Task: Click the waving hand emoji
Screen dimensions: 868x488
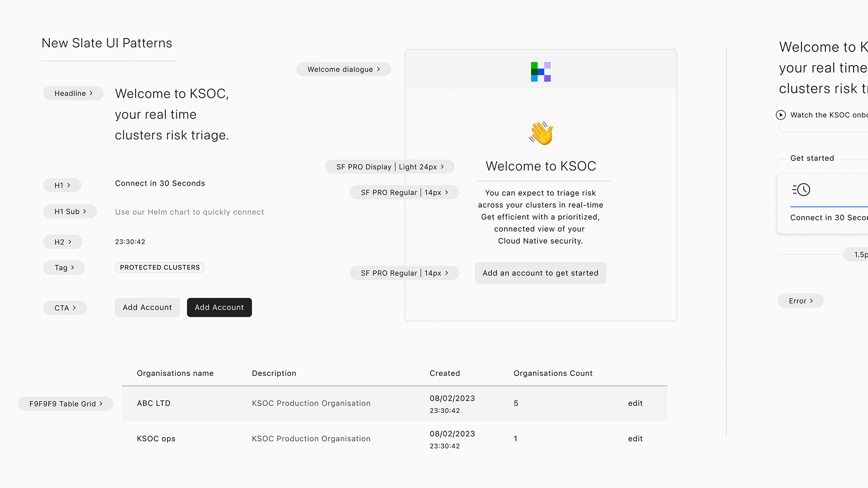Action: (x=541, y=133)
